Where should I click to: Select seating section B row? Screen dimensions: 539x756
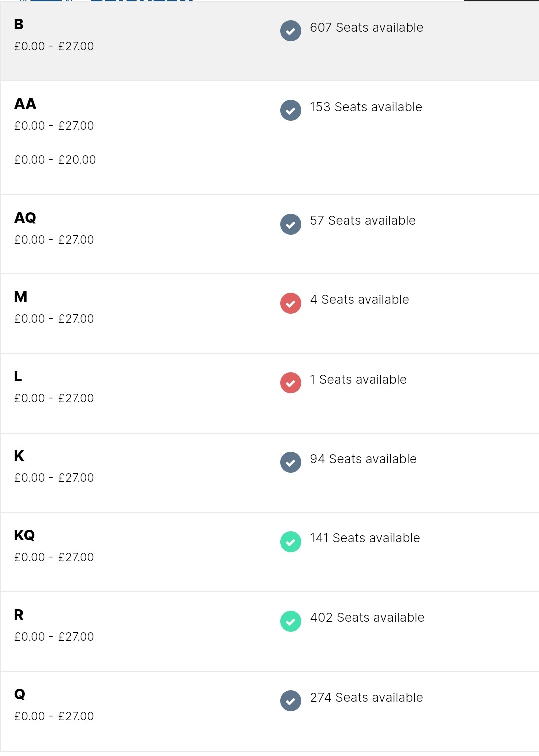click(x=269, y=41)
